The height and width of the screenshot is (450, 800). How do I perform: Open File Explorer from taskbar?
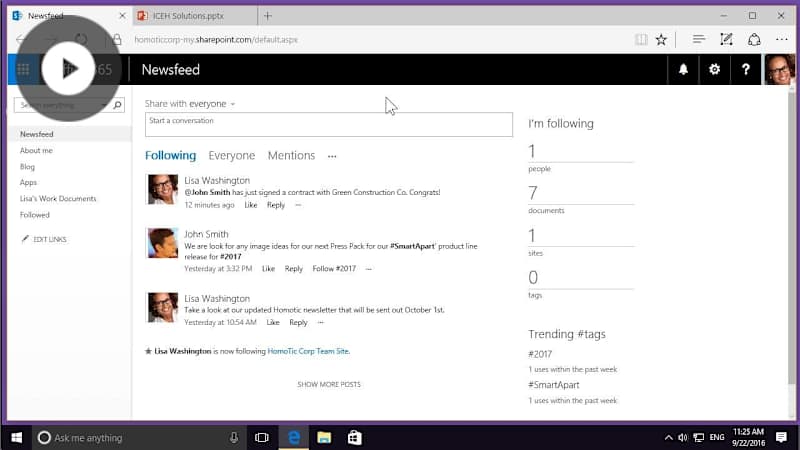tap(324, 437)
